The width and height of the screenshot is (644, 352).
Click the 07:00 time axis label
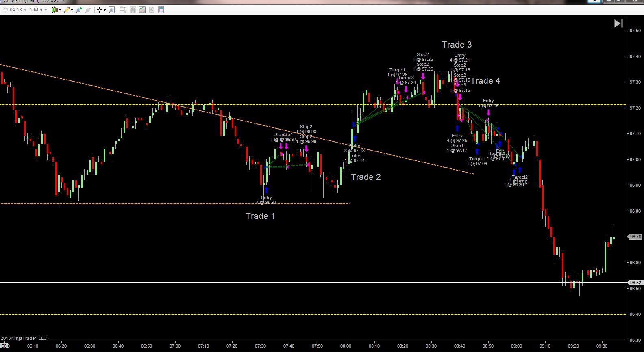(x=175, y=346)
